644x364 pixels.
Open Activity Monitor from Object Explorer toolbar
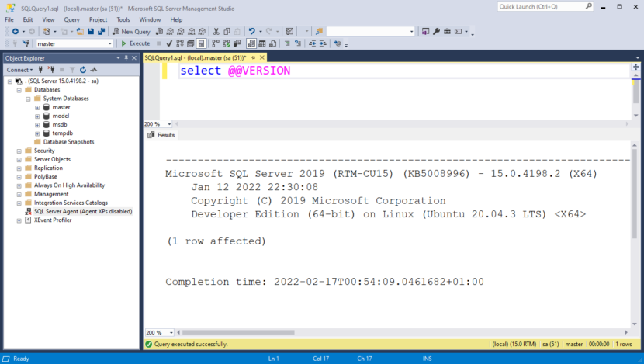coord(94,69)
